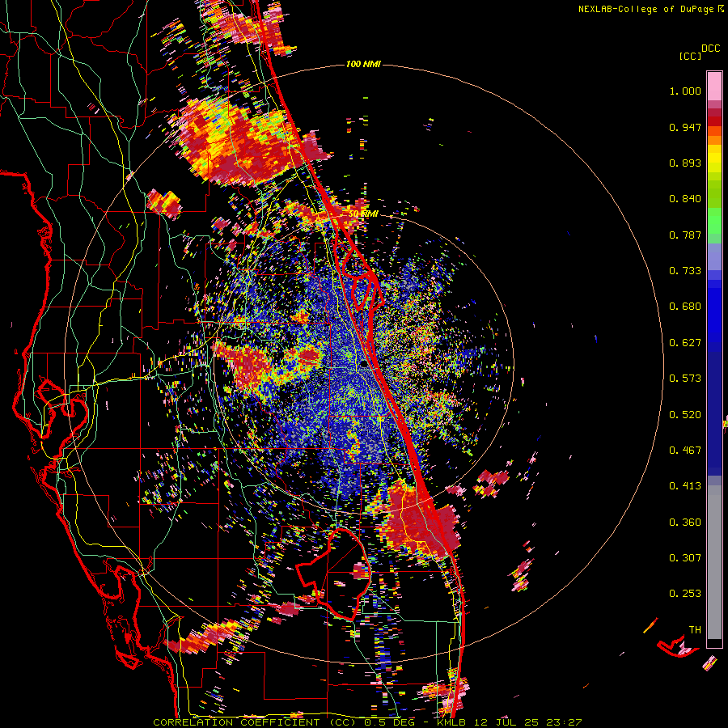The image size is (728, 728).
Task: Click the 0.840 color scale value
Action: click(685, 199)
